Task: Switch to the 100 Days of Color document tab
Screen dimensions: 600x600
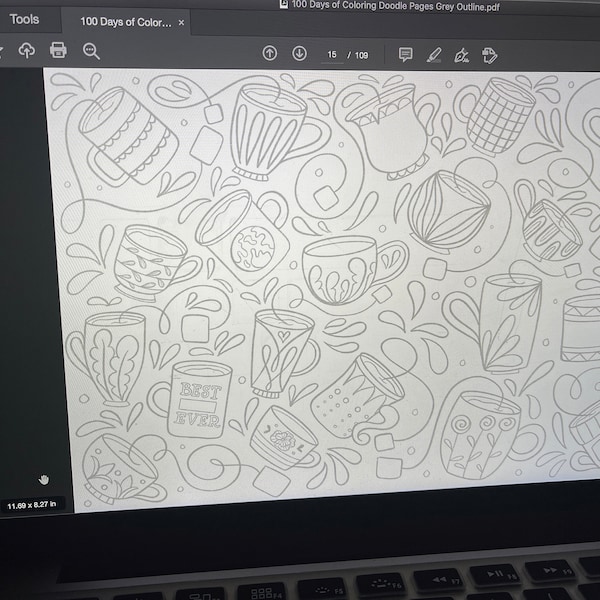Action: pyautogui.click(x=126, y=22)
